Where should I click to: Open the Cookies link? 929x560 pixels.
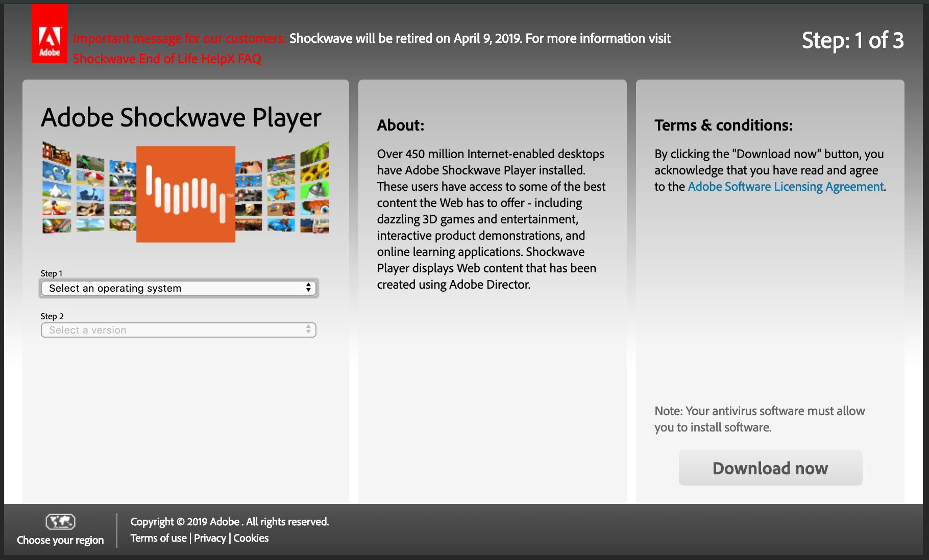pos(251,538)
